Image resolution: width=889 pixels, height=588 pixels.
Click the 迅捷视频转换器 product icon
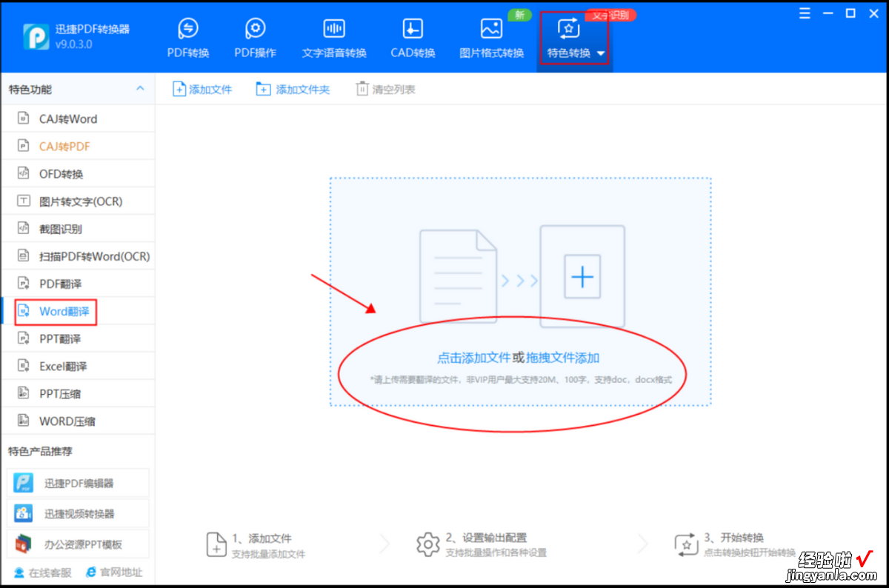pos(24,513)
